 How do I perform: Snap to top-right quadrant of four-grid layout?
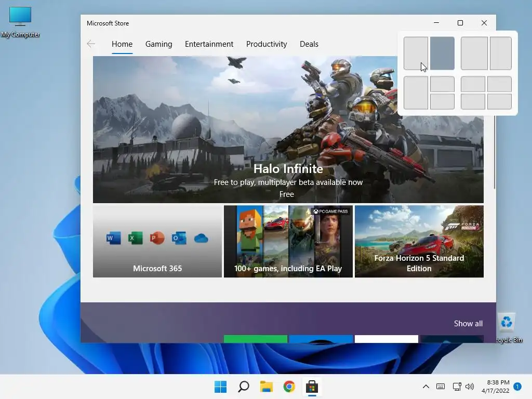point(499,84)
